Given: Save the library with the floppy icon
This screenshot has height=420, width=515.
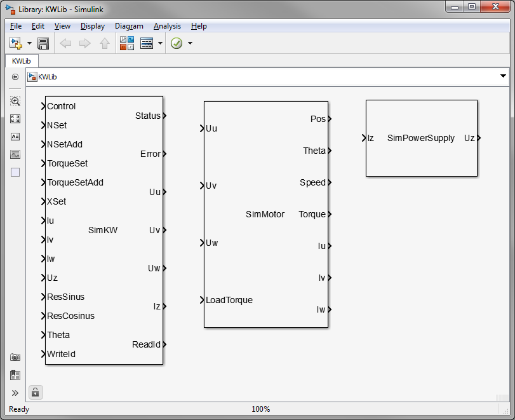Looking at the screenshot, I should [43, 43].
